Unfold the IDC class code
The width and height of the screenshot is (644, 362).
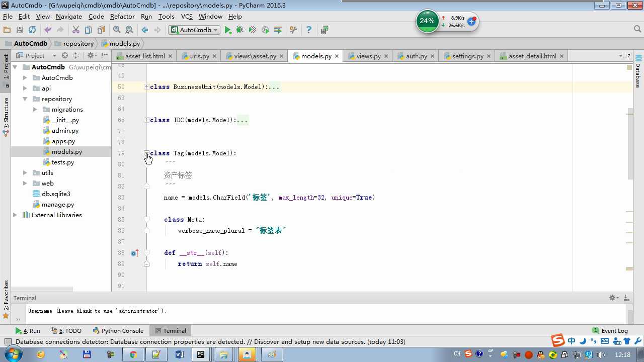tap(146, 120)
